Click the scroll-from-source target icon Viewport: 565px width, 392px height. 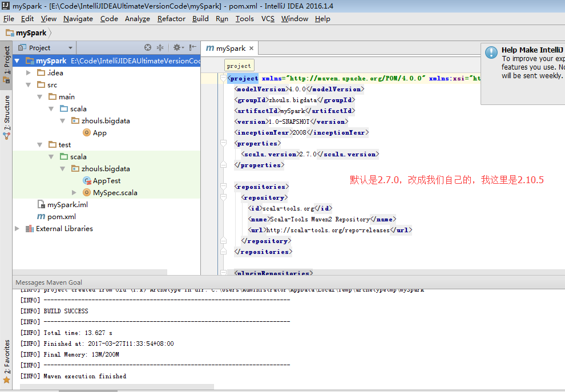point(148,47)
